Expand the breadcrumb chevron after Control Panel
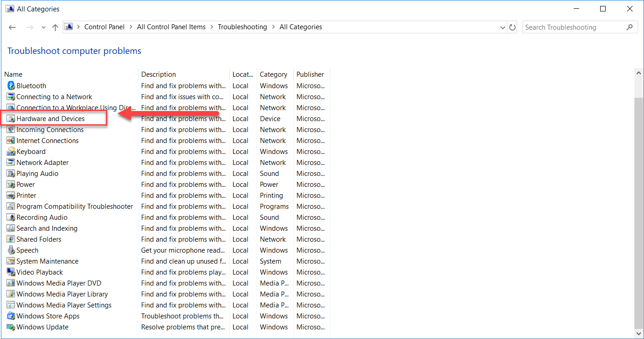 click(x=131, y=27)
